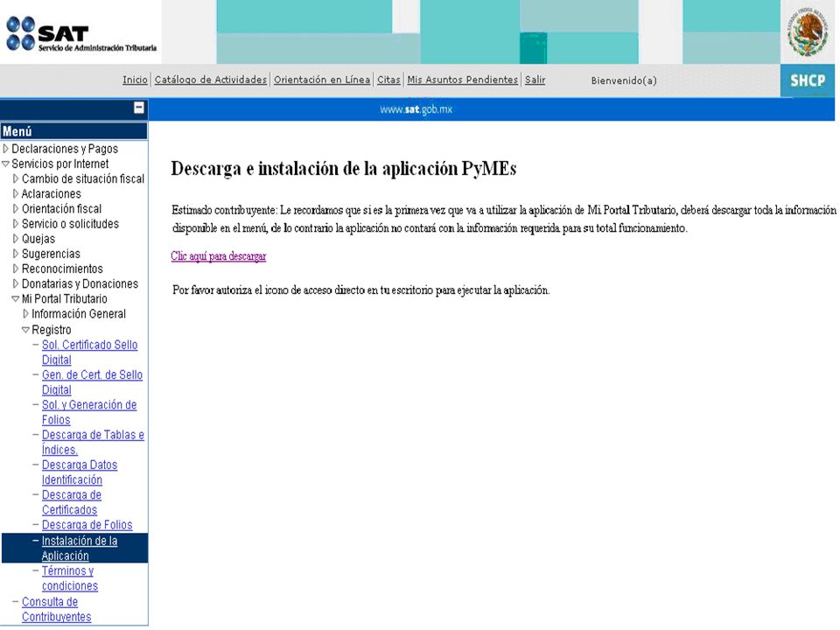Click the 'Información General' tree label

coord(79,313)
